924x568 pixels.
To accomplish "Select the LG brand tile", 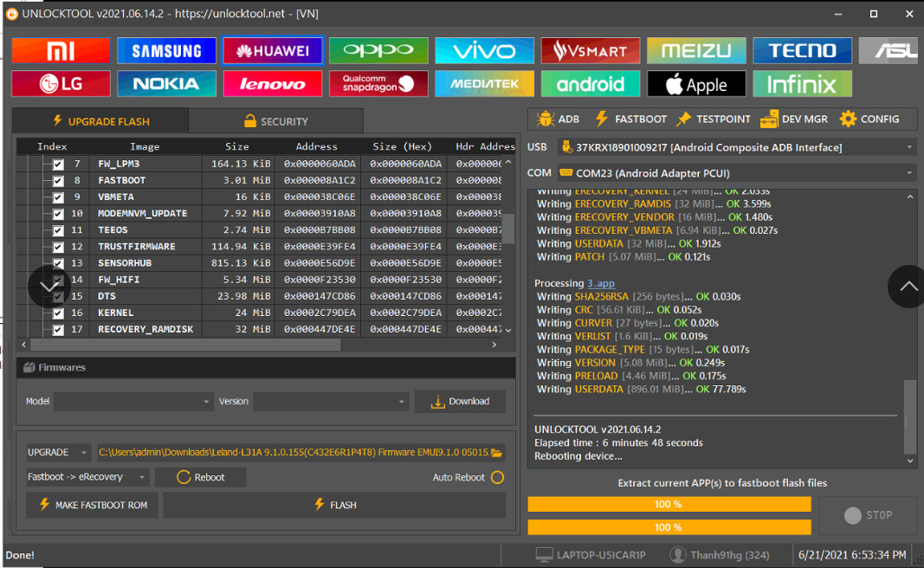I will point(61,84).
